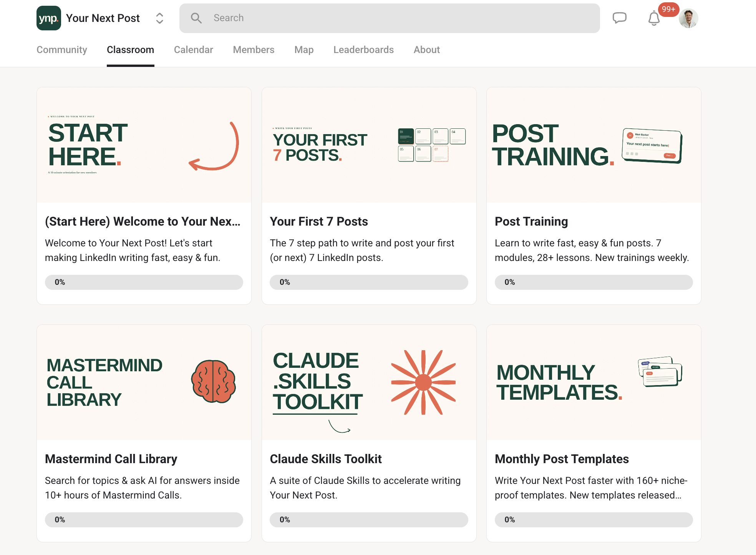Open the Map tab
The image size is (756, 555).
tap(304, 50)
